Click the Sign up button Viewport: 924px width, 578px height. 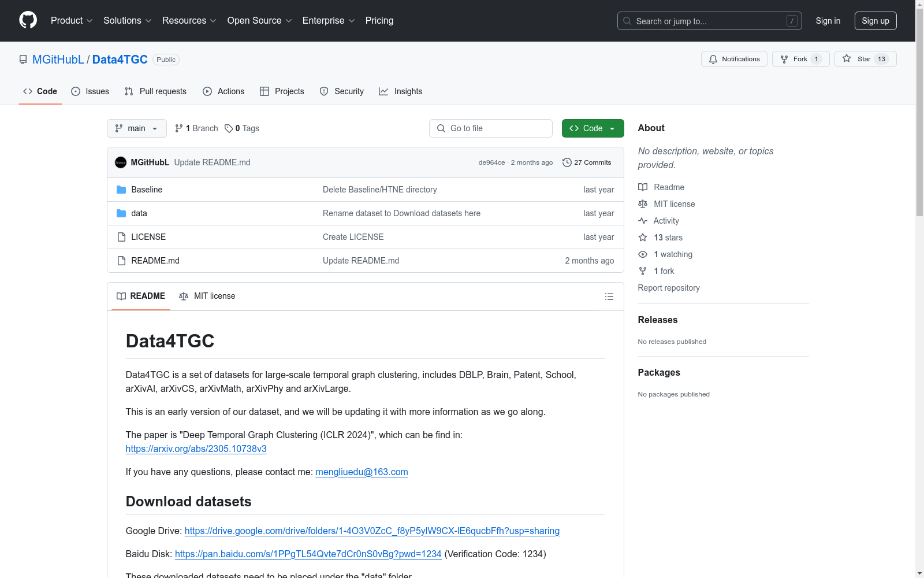[x=875, y=21]
